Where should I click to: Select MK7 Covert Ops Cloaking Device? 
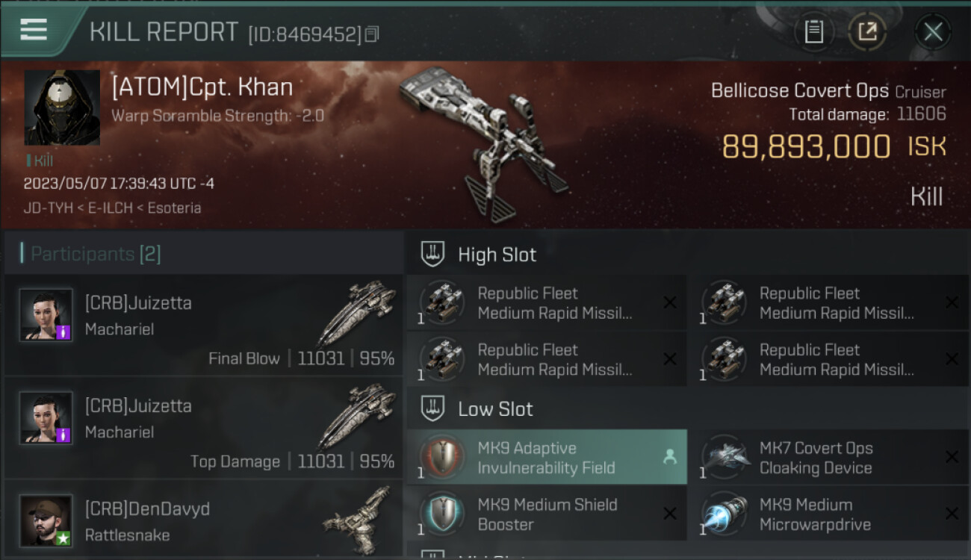click(x=829, y=457)
